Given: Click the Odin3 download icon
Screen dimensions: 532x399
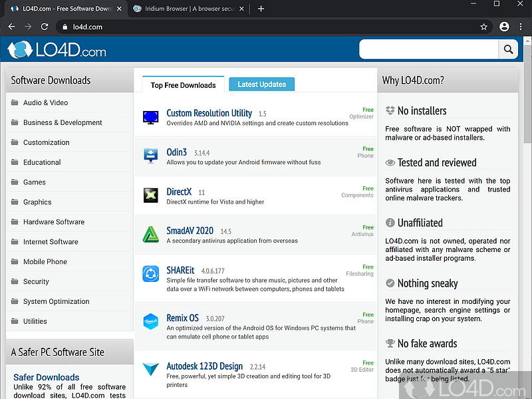Looking at the screenshot, I should tap(151, 156).
